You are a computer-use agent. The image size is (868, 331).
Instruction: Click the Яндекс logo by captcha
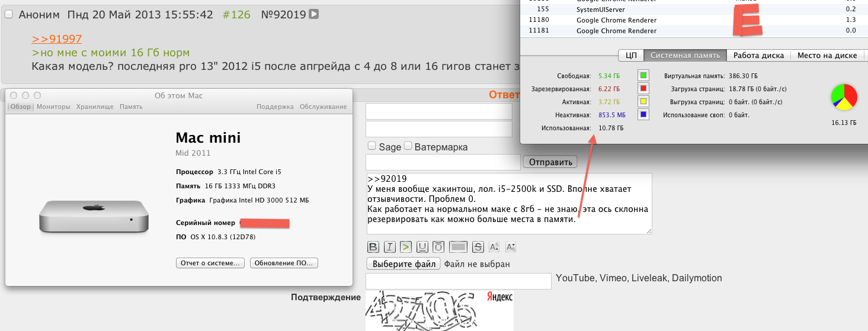(x=499, y=297)
